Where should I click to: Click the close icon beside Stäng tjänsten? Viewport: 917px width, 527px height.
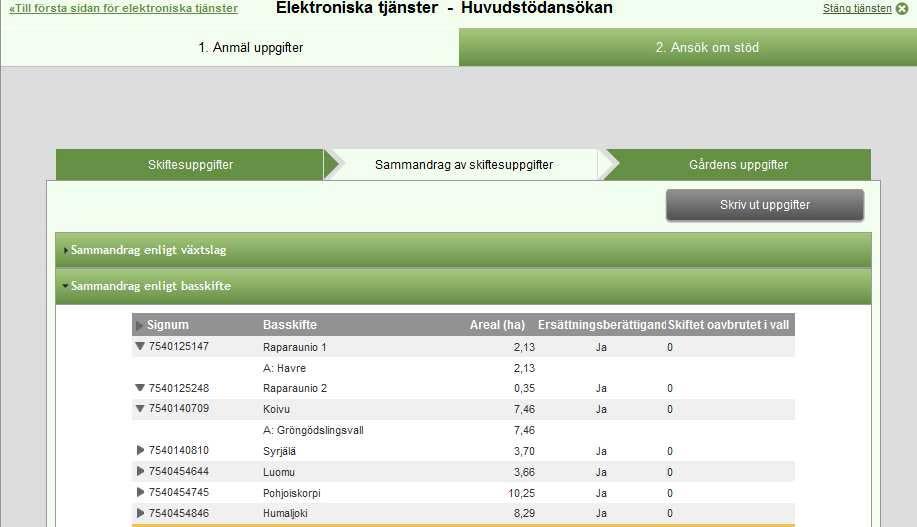coord(902,9)
